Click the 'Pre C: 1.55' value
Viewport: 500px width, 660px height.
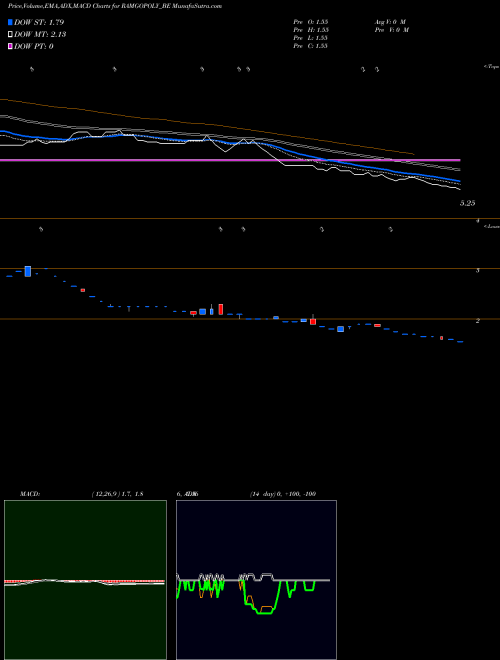(311, 46)
